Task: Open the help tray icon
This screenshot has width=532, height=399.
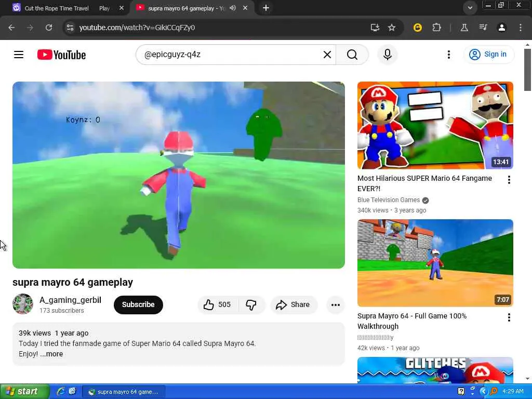Action: coord(461,391)
